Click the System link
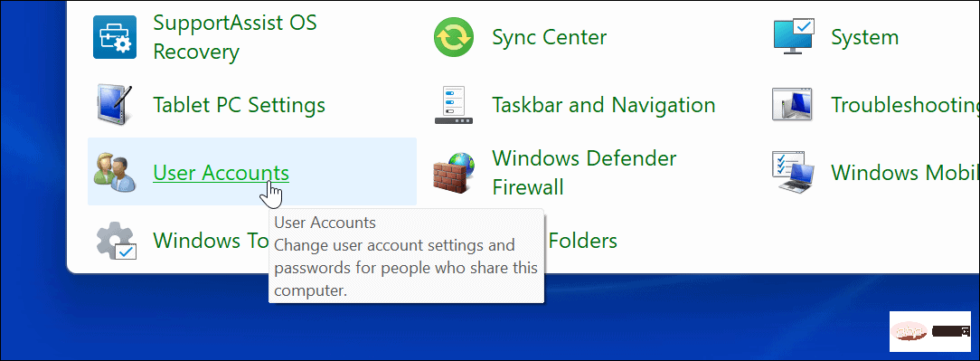 pos(864,37)
